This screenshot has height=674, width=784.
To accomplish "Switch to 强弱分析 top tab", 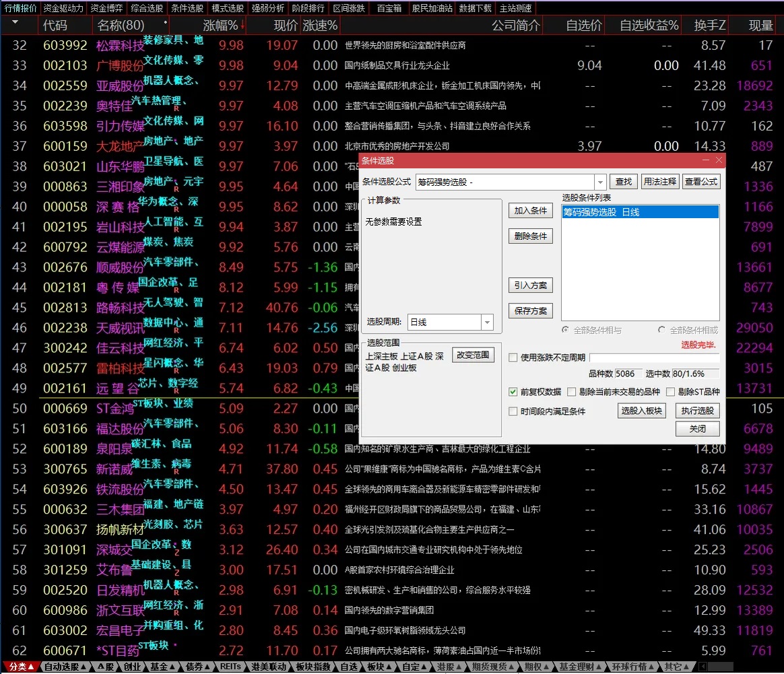I will pos(267,8).
